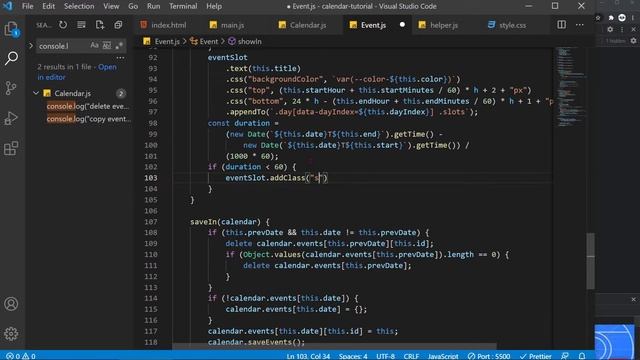
Task: Click the VS Code logo icon
Action: click(x=8, y=6)
